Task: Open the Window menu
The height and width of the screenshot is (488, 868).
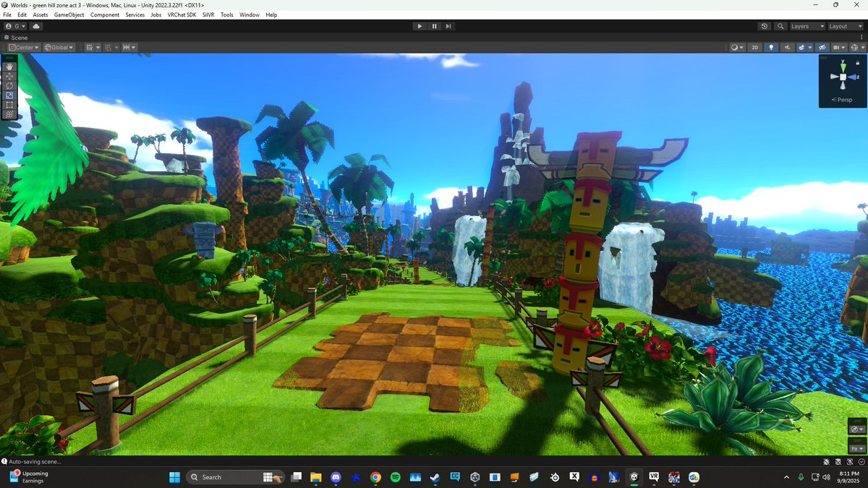Action: pos(250,14)
